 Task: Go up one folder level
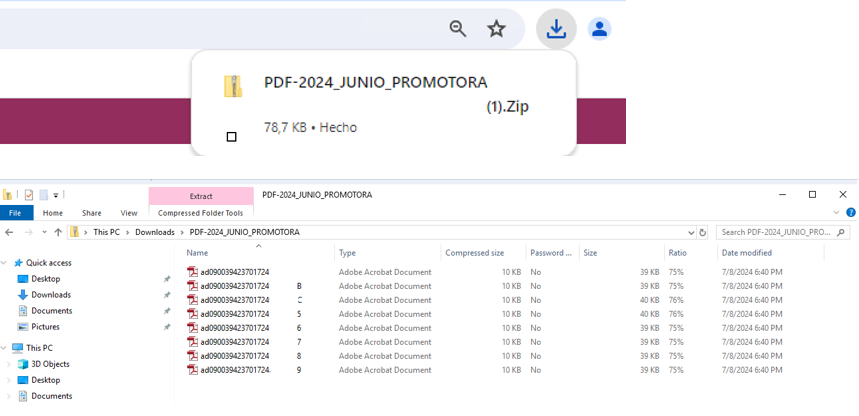pyautogui.click(x=58, y=232)
